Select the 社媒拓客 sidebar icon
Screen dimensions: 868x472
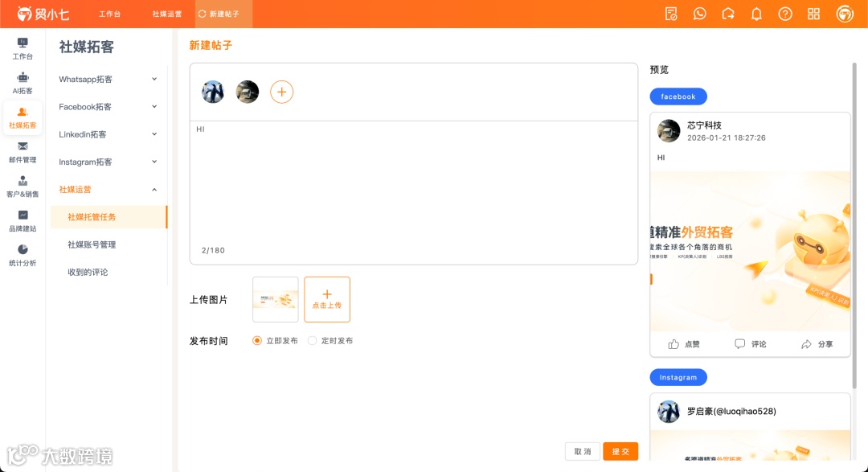tap(23, 113)
